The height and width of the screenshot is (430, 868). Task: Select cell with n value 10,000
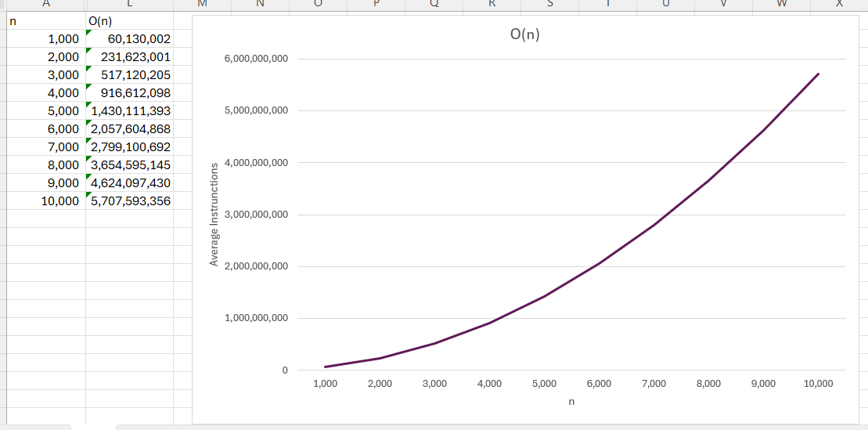point(45,201)
